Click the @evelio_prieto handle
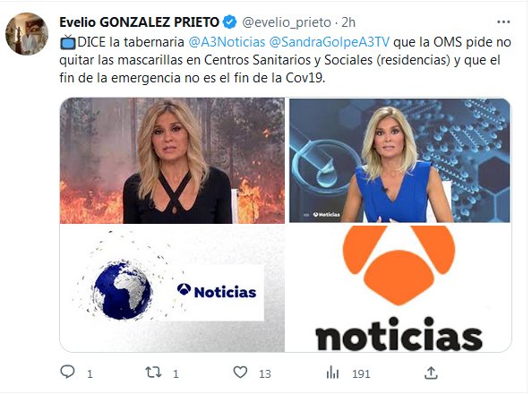532x394 pixels. click(x=287, y=22)
